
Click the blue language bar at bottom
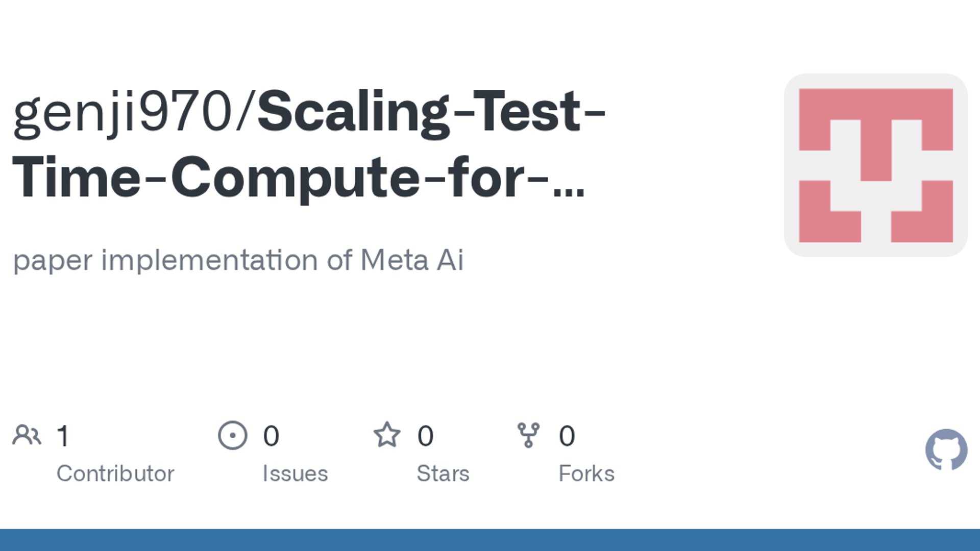click(490, 540)
